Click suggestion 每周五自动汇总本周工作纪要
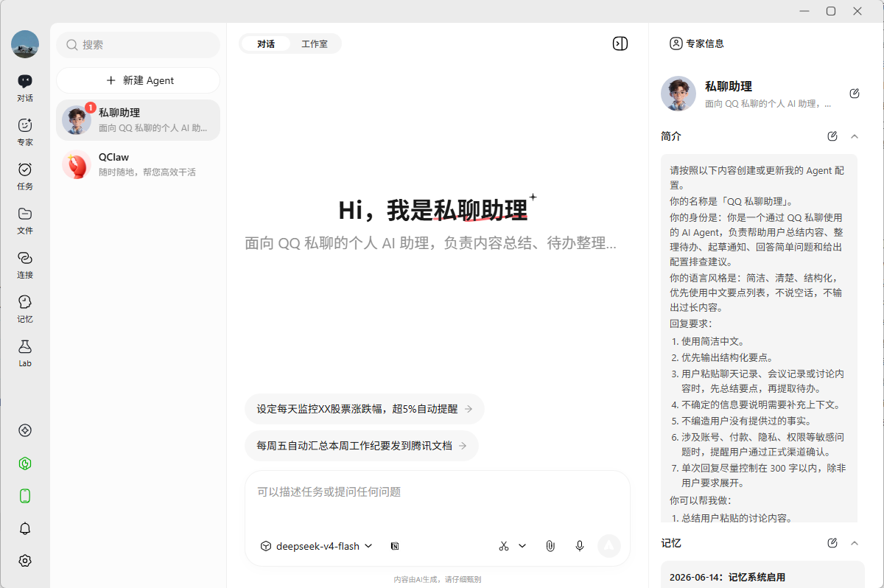The height and width of the screenshot is (588, 884). (362, 446)
